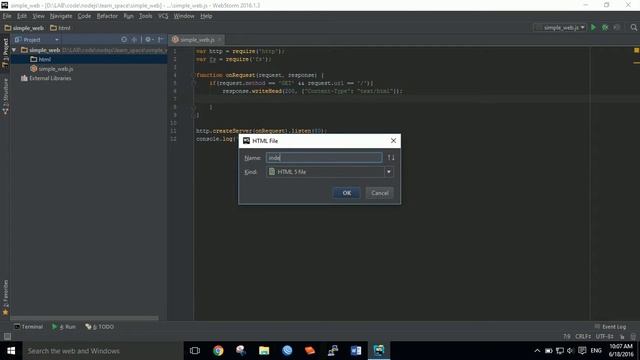Click Search Everywhere magnifier icon

(x=633, y=27)
